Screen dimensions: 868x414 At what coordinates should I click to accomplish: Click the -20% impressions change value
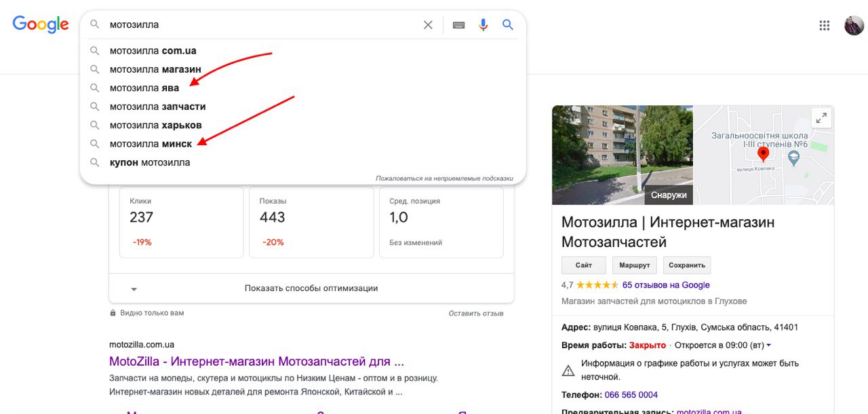[273, 242]
